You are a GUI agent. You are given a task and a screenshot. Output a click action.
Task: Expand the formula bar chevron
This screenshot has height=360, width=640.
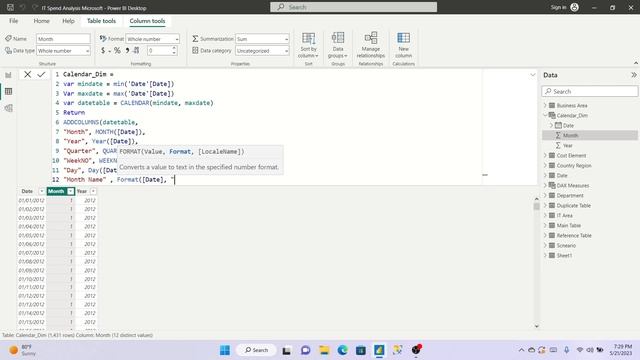[x=533, y=75]
